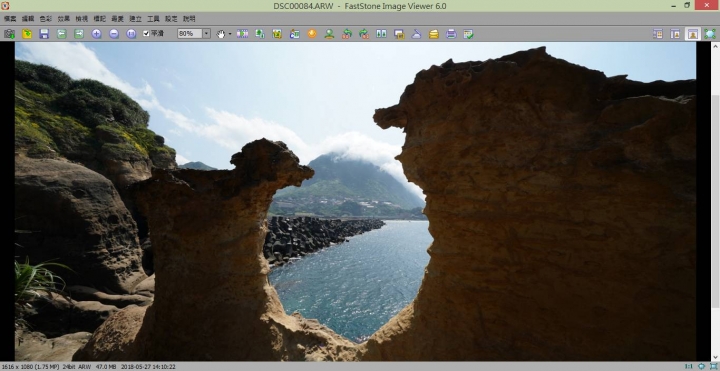The height and width of the screenshot is (371, 720).
Task: Compare selected images side by side
Action: tap(381, 34)
